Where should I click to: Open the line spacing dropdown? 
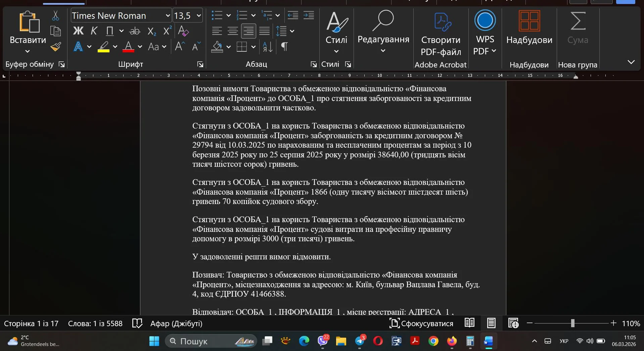point(292,31)
